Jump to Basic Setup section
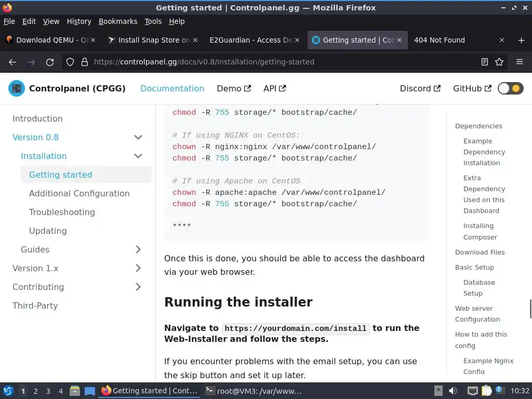The image size is (532, 399). [x=475, y=268]
